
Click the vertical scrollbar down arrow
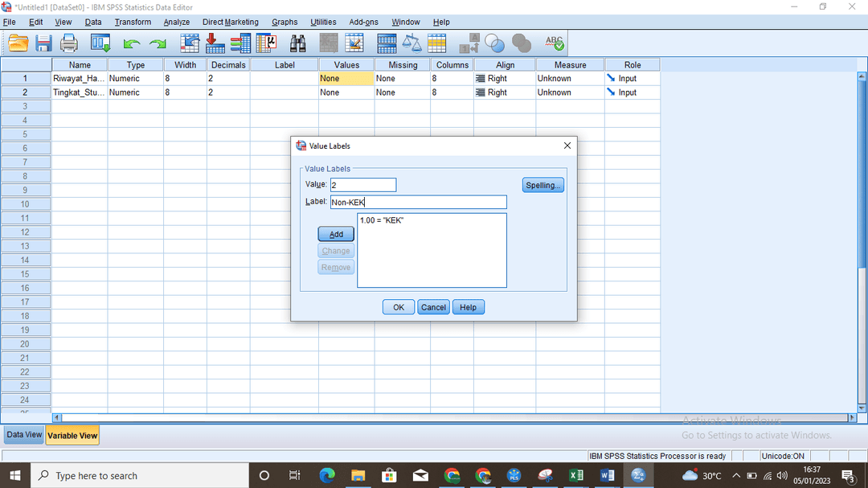[862, 408]
